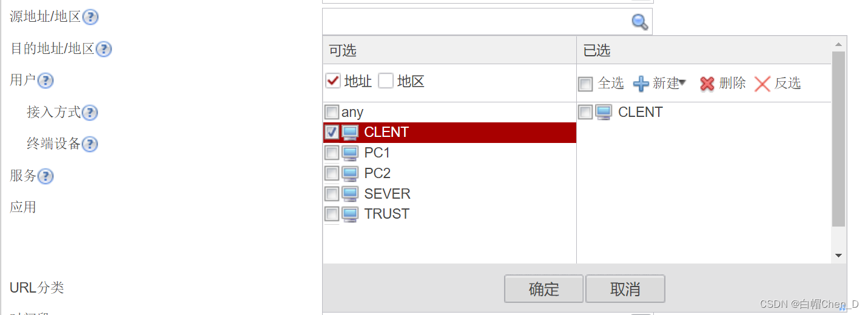Click computer icon next to PC2
This screenshot has width=868, height=315.
click(351, 174)
